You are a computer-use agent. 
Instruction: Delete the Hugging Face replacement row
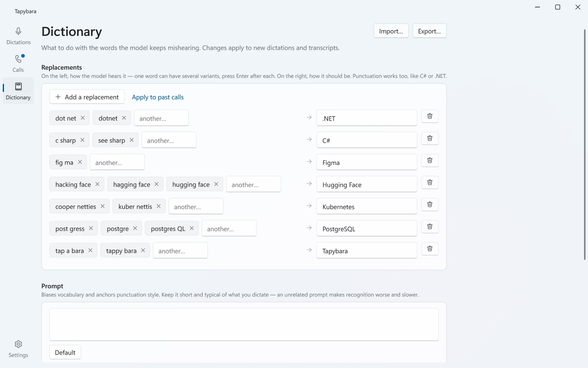pyautogui.click(x=430, y=182)
